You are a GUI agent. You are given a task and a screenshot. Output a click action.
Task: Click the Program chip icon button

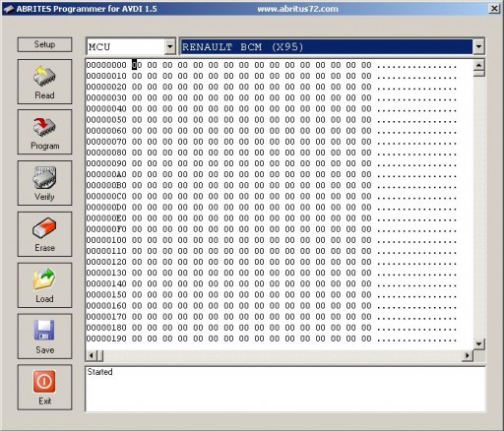(x=44, y=132)
